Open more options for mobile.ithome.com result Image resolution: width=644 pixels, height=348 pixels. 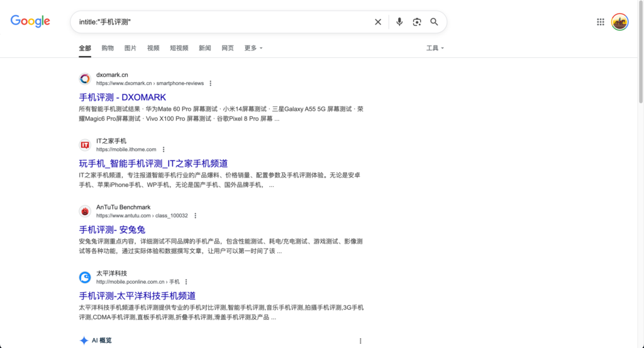coord(164,150)
